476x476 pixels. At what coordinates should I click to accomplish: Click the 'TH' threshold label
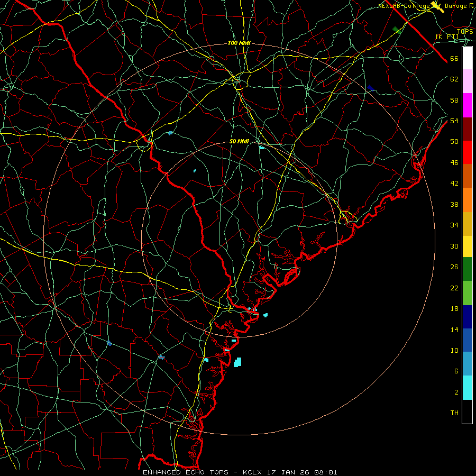click(454, 413)
